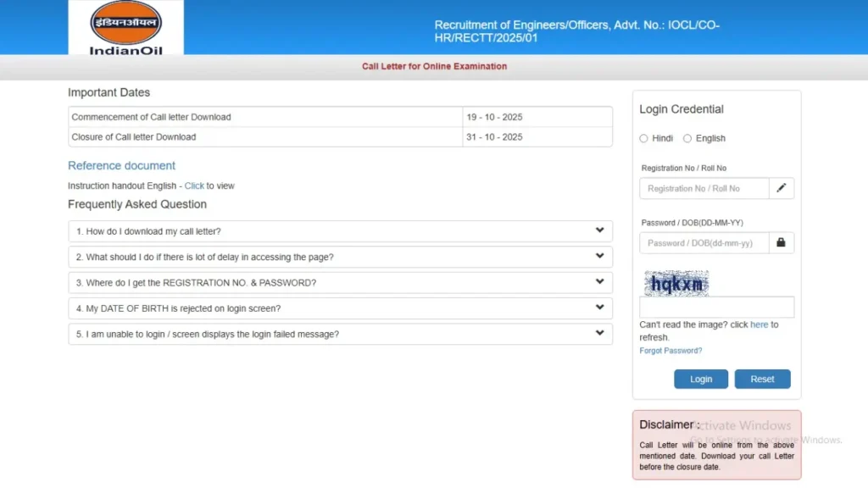
Task: Click here to refresh the captcha image
Action: 759,324
